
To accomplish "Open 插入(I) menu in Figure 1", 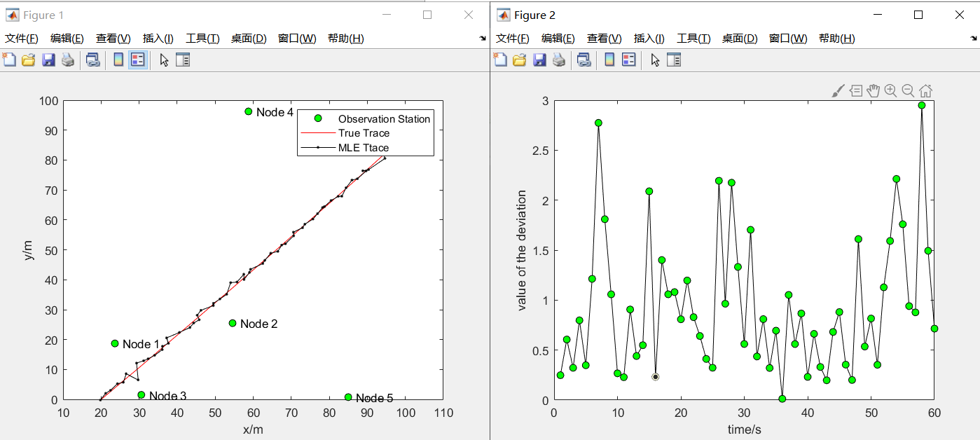I will (x=158, y=39).
